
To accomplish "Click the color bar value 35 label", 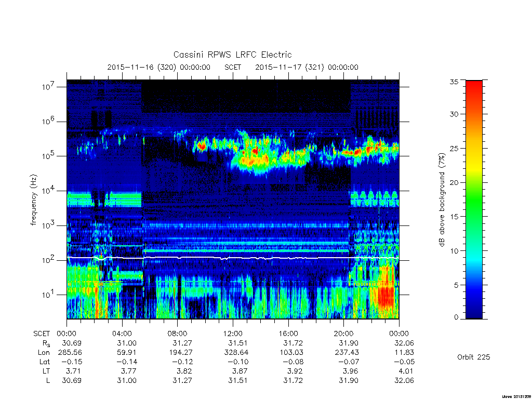I will click(454, 82).
